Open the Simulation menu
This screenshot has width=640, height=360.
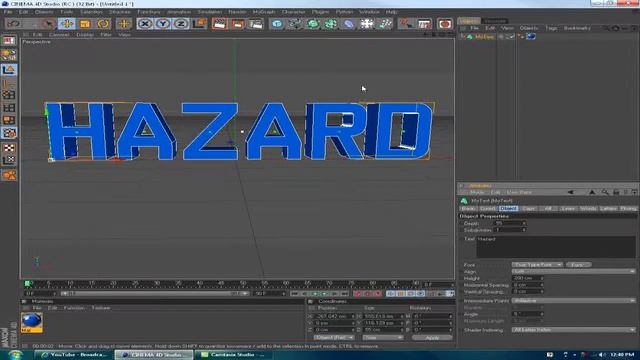pyautogui.click(x=209, y=12)
